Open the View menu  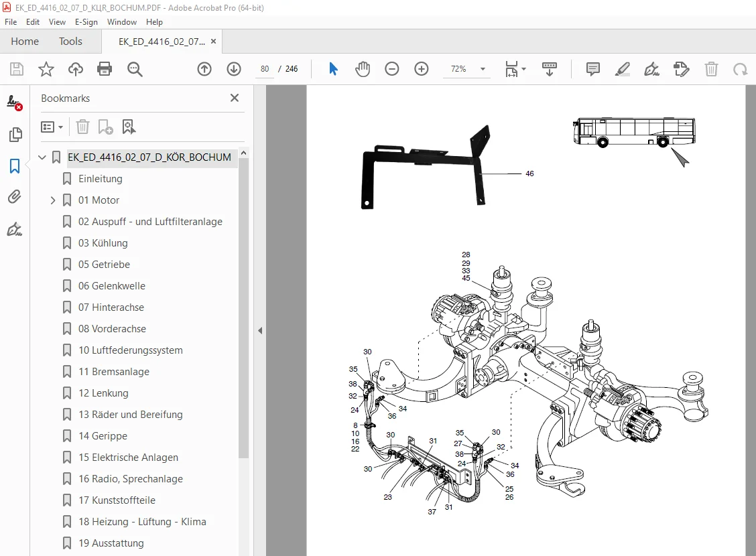(x=57, y=22)
